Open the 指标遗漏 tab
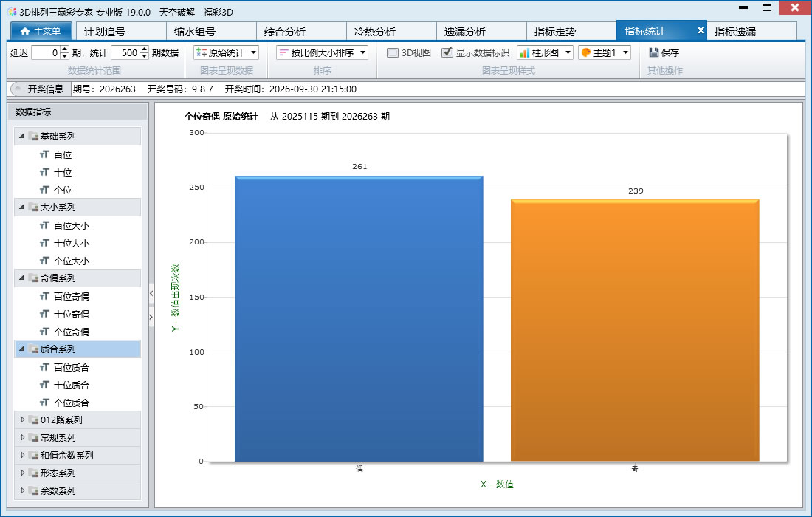The width and height of the screenshot is (812, 517). pyautogui.click(x=734, y=32)
